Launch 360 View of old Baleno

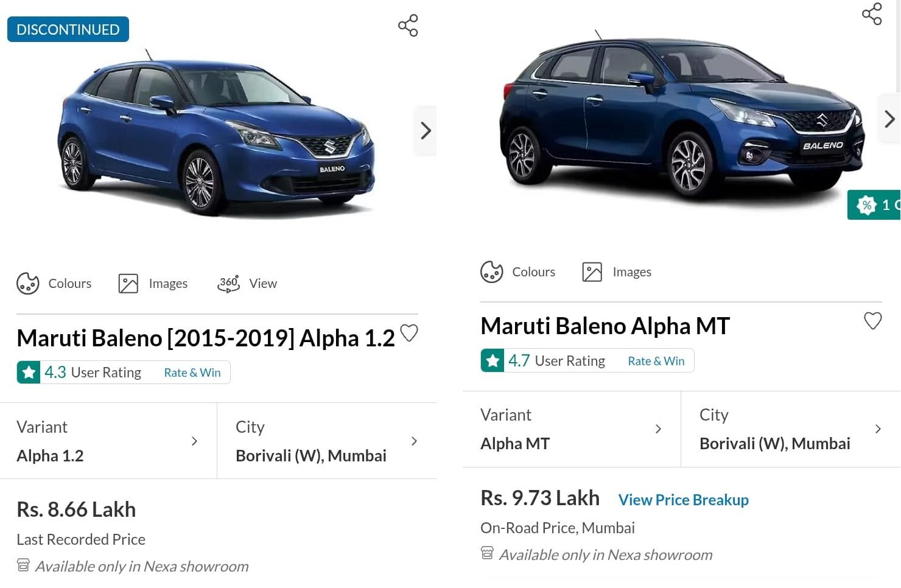228,284
